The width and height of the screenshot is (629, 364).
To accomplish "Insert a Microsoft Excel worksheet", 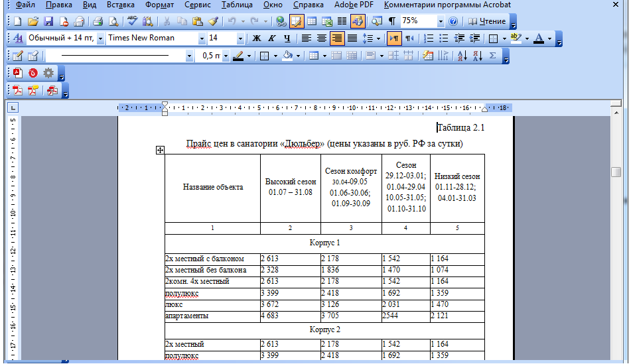I will coord(327,21).
